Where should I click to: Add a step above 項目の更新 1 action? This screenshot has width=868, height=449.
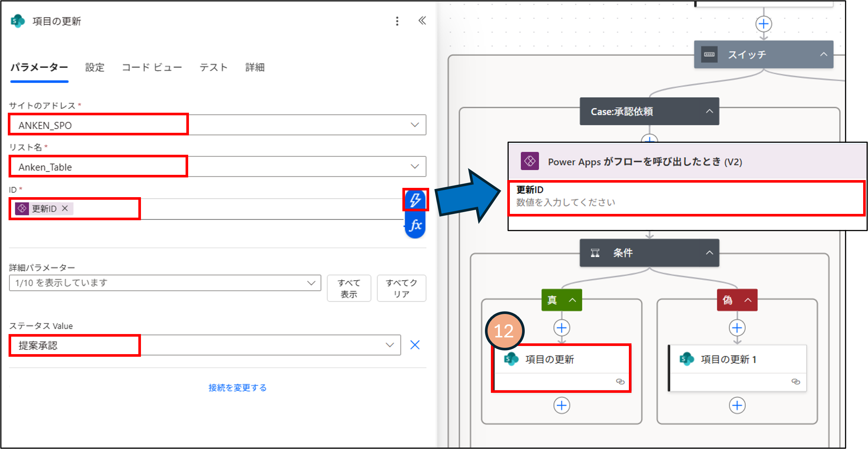pyautogui.click(x=737, y=328)
